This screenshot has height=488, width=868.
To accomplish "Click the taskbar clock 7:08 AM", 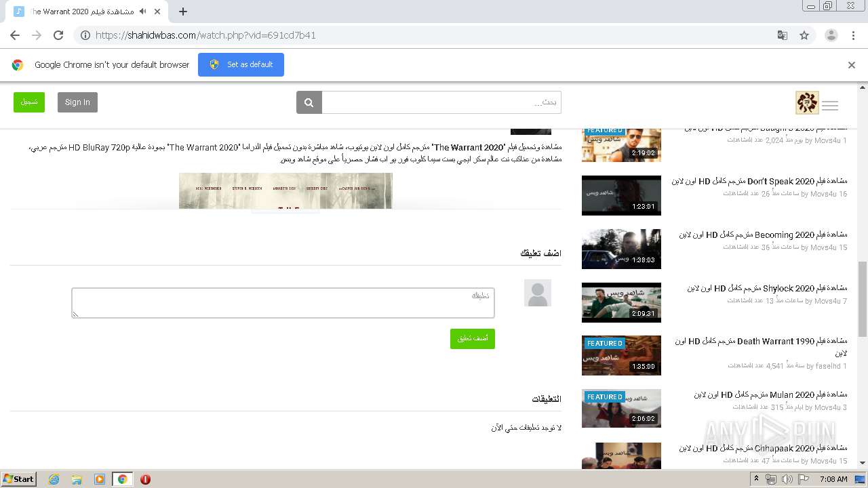I will (x=833, y=479).
